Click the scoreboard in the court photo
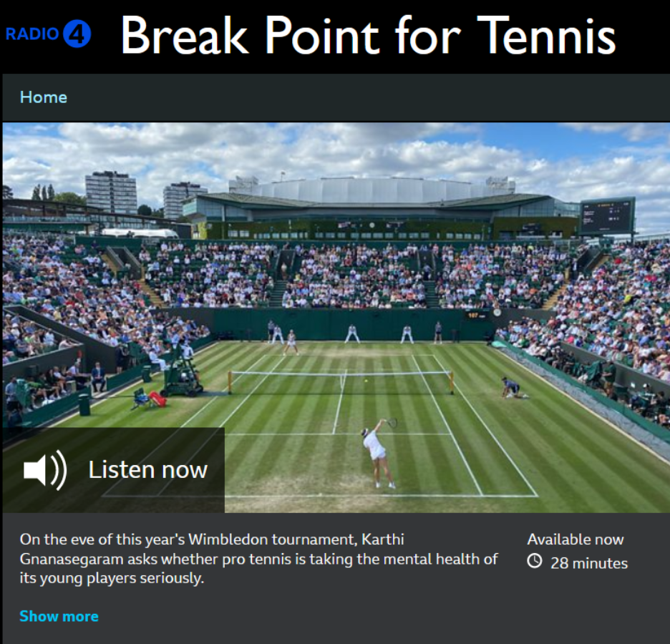The height and width of the screenshot is (644, 670). pos(607,215)
